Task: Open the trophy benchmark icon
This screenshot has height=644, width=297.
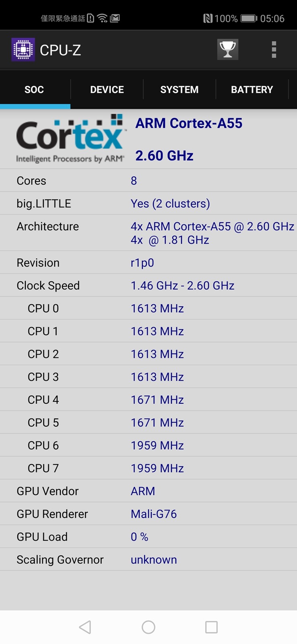Action: click(227, 50)
